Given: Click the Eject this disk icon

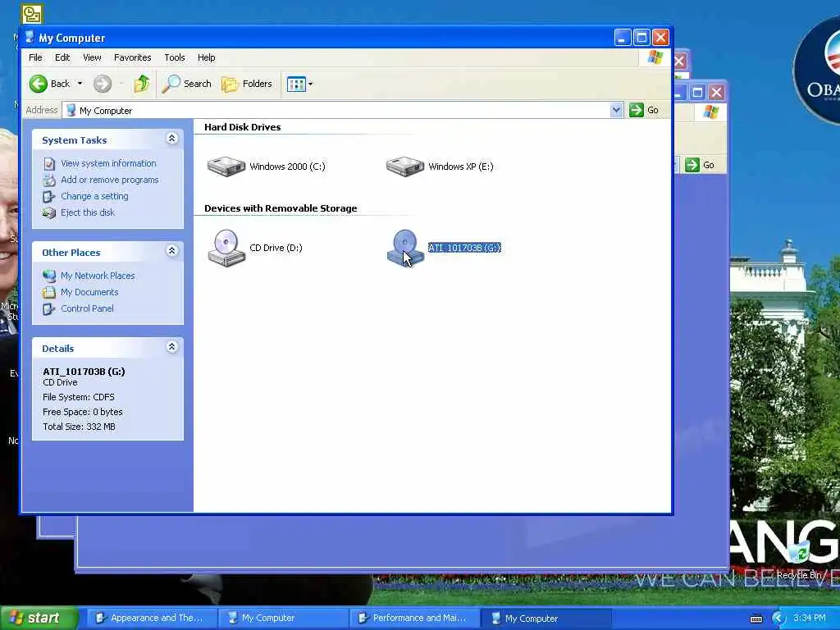Looking at the screenshot, I should [x=49, y=212].
